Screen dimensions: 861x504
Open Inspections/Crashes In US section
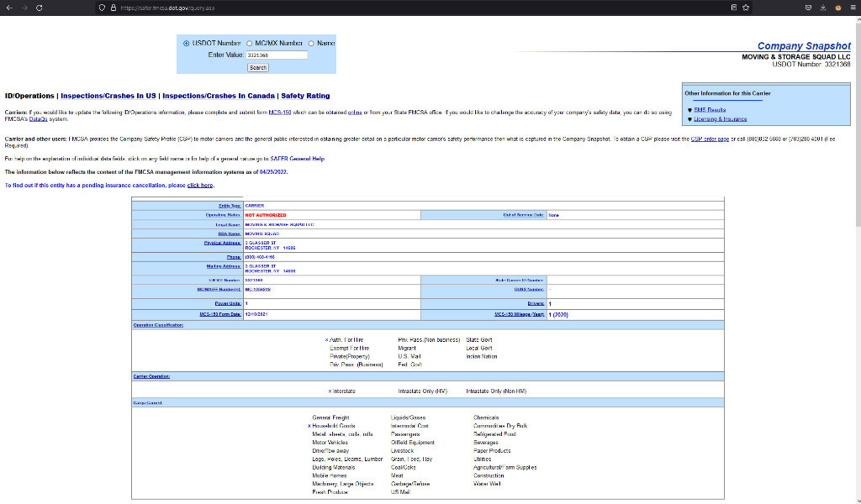point(108,96)
